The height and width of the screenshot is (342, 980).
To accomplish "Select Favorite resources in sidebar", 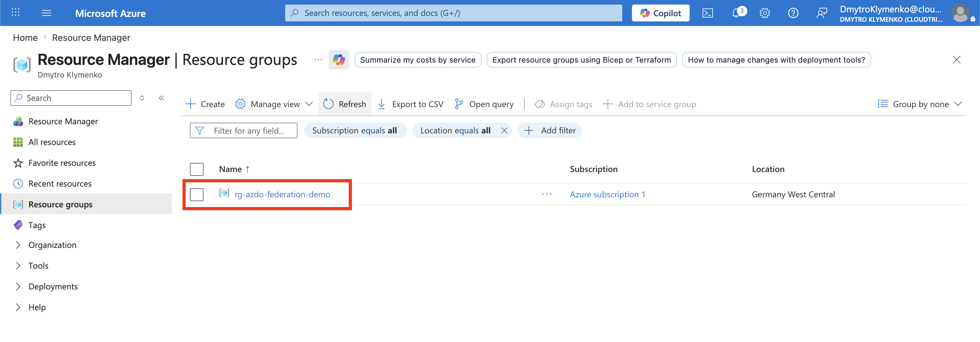I will (62, 163).
